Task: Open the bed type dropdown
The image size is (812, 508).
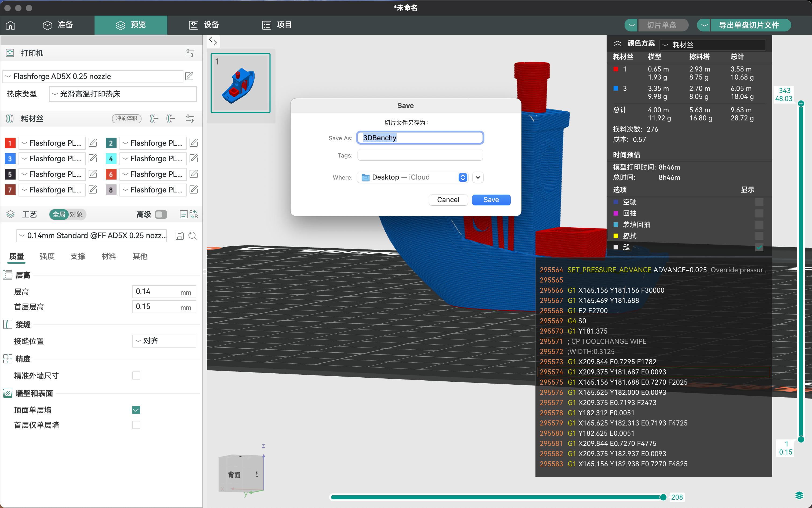Action: click(x=123, y=94)
